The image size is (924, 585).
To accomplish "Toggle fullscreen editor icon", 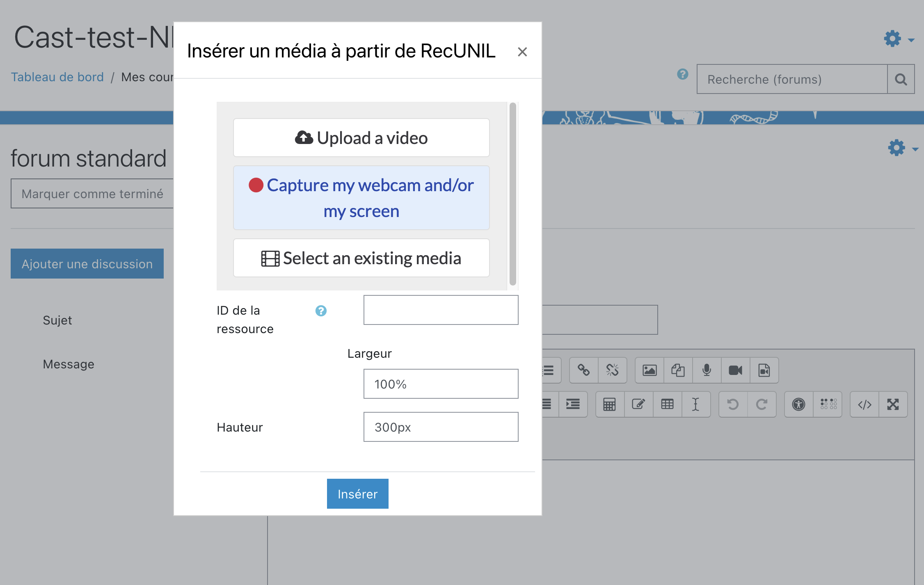I will coord(893,404).
